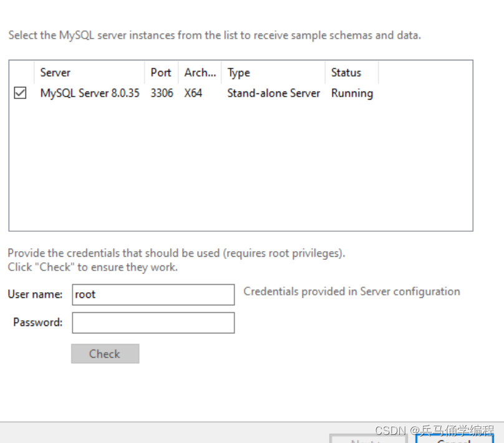Click the Running status cell
This screenshot has height=443, width=504.
pos(352,93)
